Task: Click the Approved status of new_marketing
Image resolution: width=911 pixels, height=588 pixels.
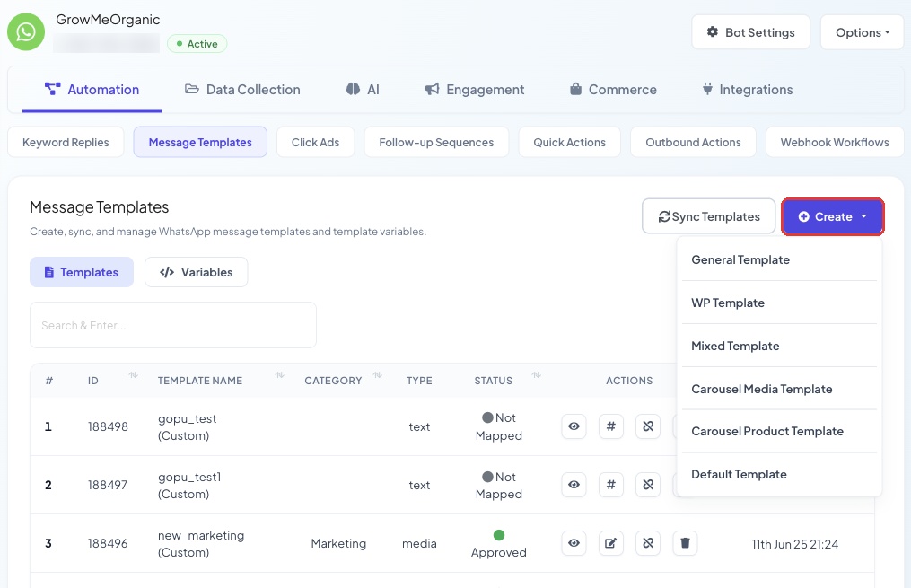Action: coord(498,544)
